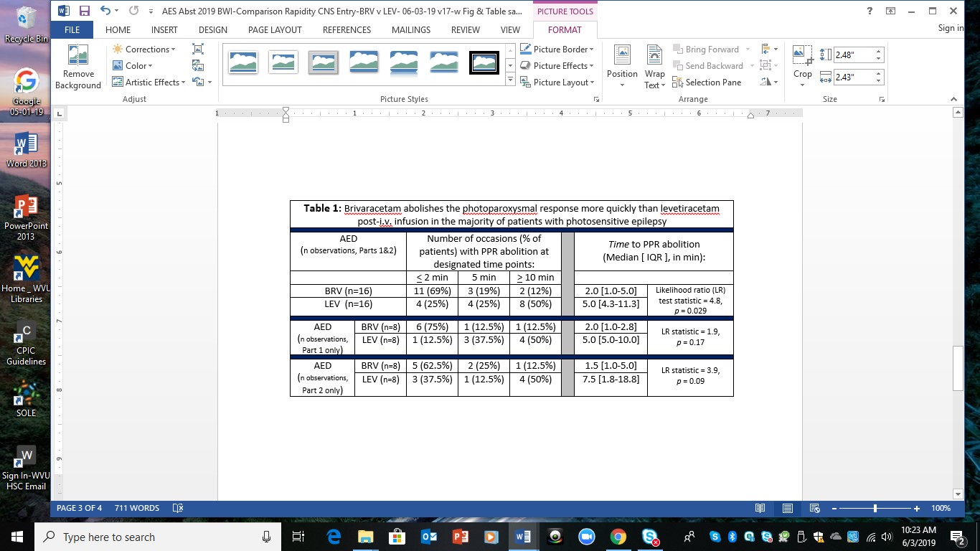Image resolution: width=980 pixels, height=551 pixels.
Task: Click the Compress Pictures icon
Action: tap(198, 50)
